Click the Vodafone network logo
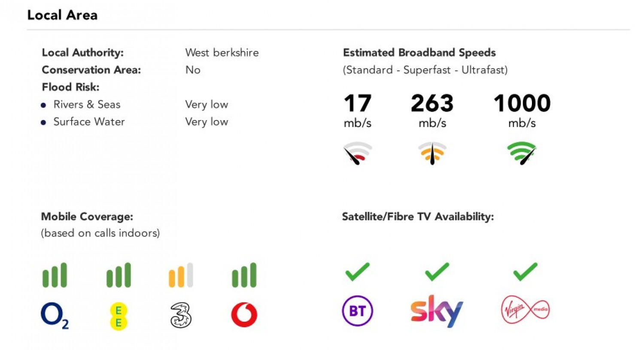This screenshot has width=644, height=350. pos(244,315)
